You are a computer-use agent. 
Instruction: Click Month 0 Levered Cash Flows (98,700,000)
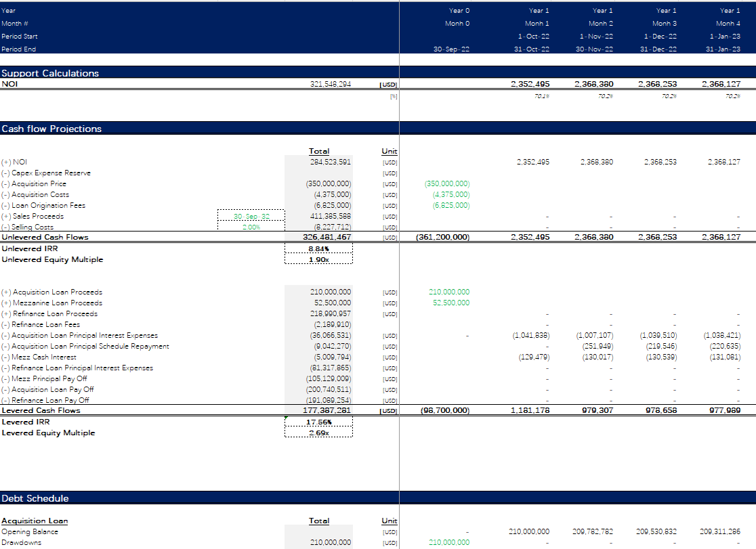(444, 411)
